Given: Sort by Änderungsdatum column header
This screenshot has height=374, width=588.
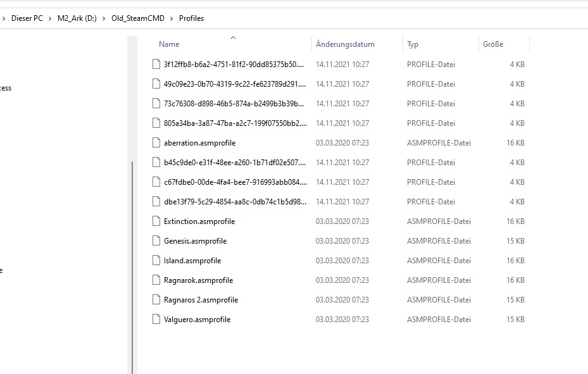Looking at the screenshot, I should tap(345, 44).
